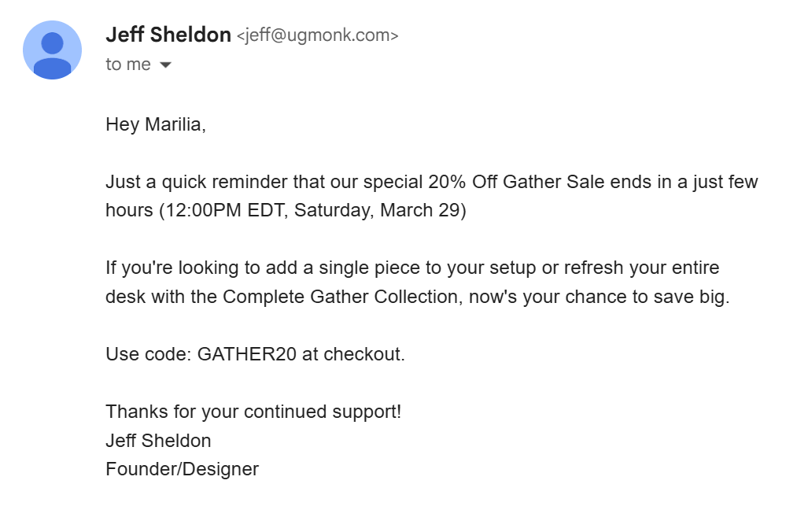
Task: Click the signature line "Founder/Designer"
Action: [x=182, y=468]
